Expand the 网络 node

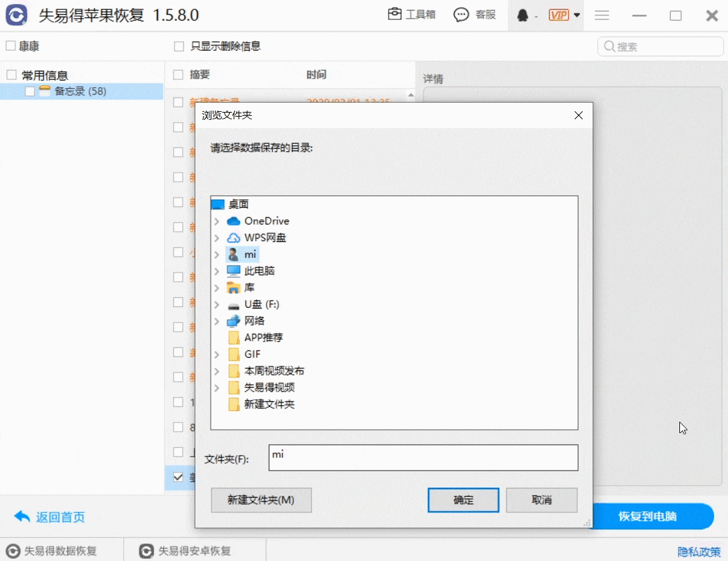pyautogui.click(x=217, y=322)
